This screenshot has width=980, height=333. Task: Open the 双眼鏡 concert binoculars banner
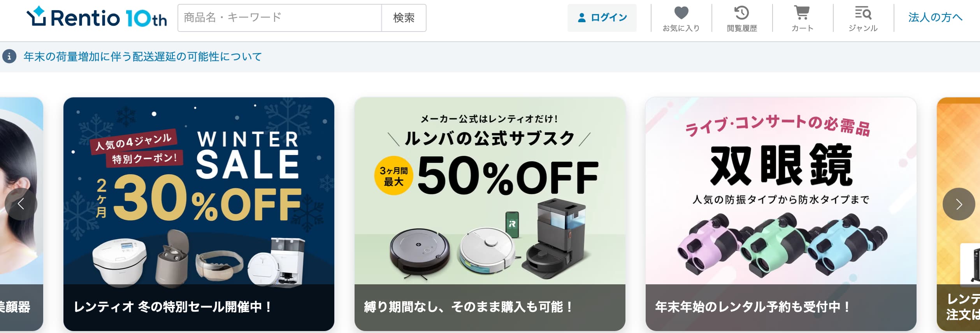781,191
